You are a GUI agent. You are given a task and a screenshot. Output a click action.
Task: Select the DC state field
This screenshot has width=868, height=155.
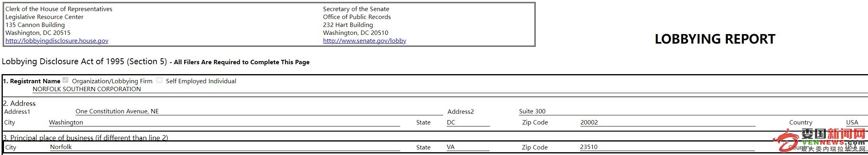point(468,122)
